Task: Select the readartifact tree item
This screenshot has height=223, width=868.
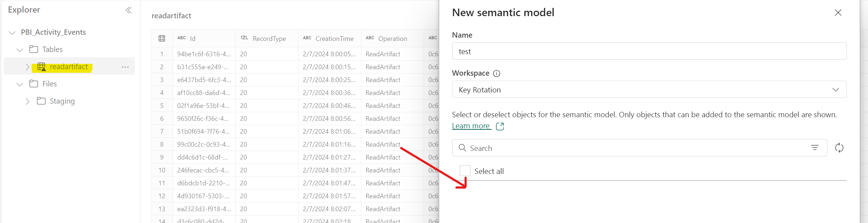Action: [69, 66]
